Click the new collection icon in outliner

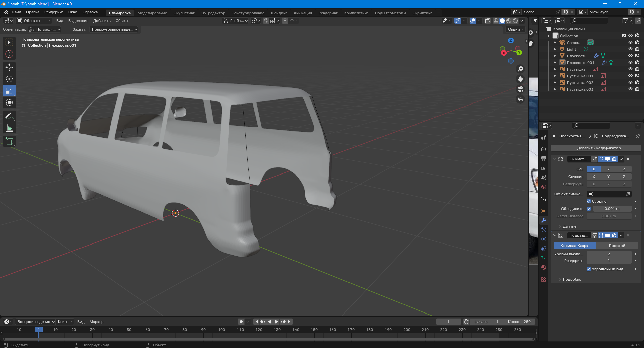(638, 21)
